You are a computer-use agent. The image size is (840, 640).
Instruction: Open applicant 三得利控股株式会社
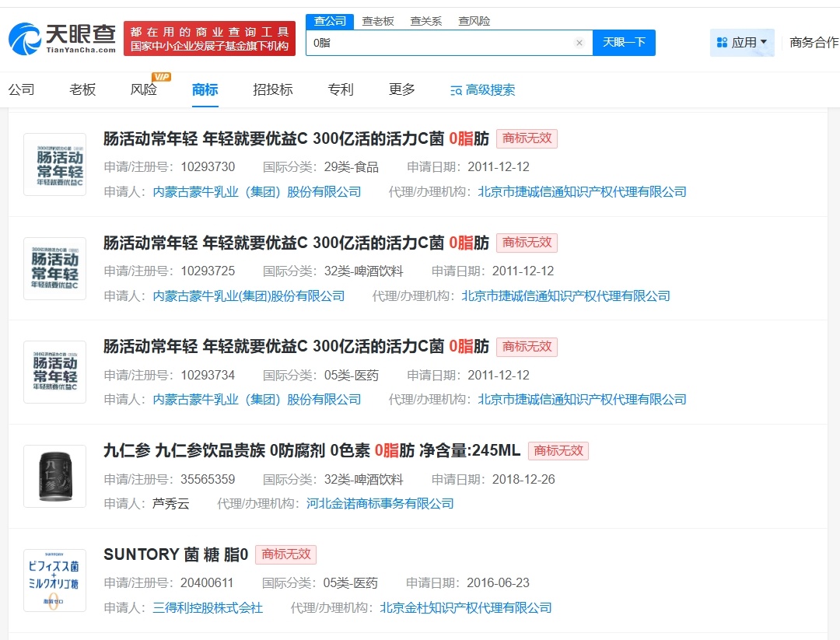[x=208, y=607]
